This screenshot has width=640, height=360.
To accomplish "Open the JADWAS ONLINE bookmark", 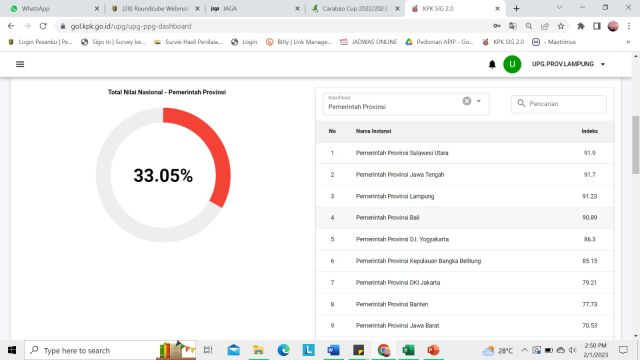I will 369,42.
